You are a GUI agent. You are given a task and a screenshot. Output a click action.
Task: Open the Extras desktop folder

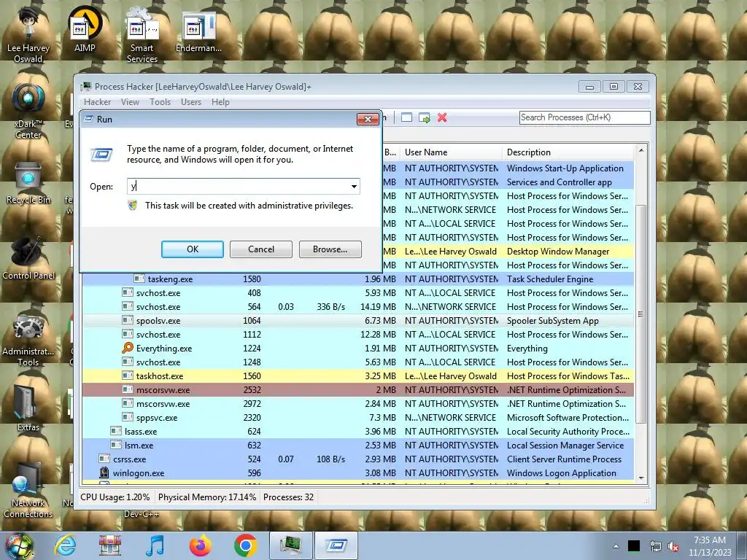(28, 408)
